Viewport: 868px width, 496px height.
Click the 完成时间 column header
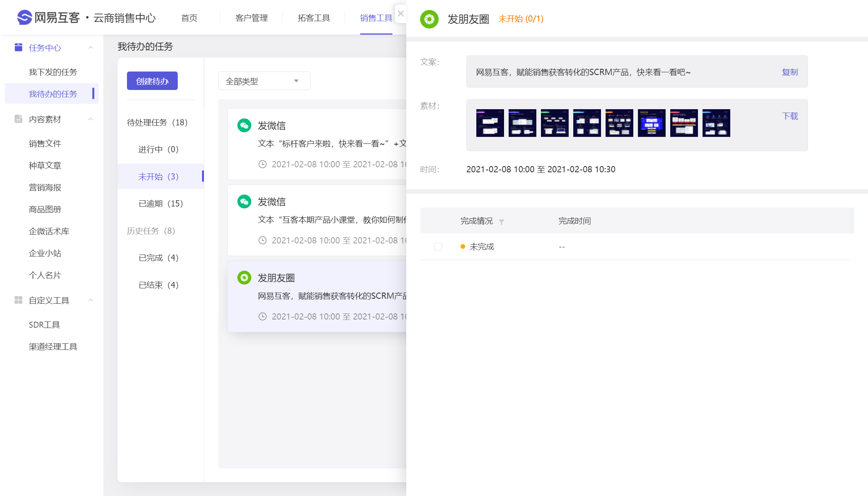574,221
